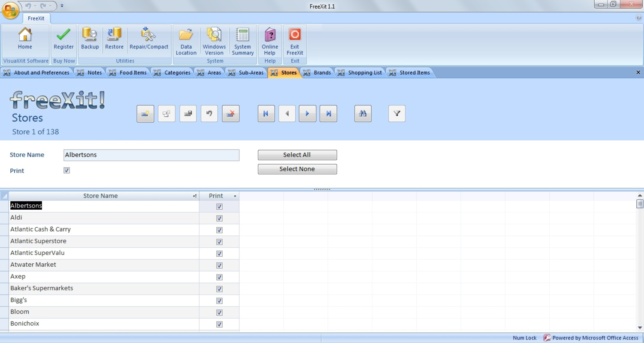Click the Office orb button
The image size is (644, 343).
click(x=10, y=10)
